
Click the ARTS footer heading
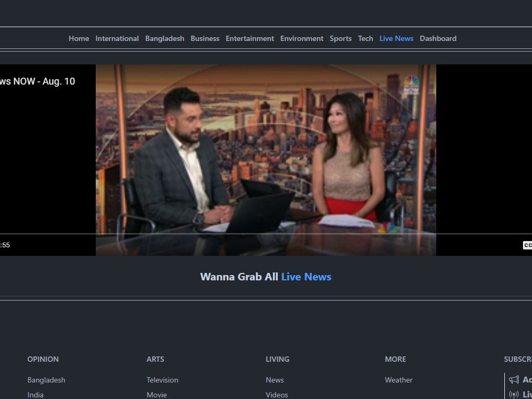155,359
